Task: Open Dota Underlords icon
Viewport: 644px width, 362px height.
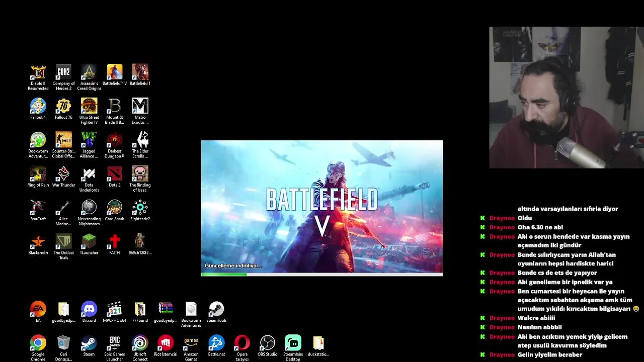Action: pyautogui.click(x=89, y=179)
